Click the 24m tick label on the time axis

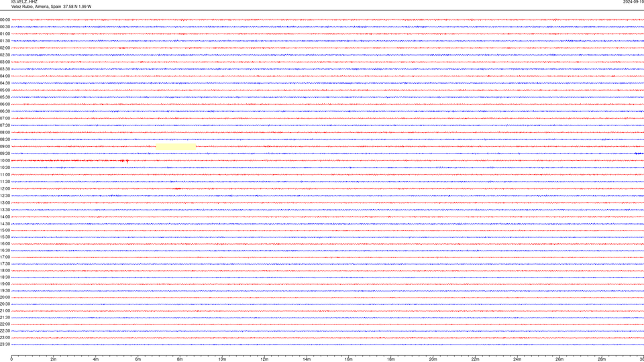(517, 359)
